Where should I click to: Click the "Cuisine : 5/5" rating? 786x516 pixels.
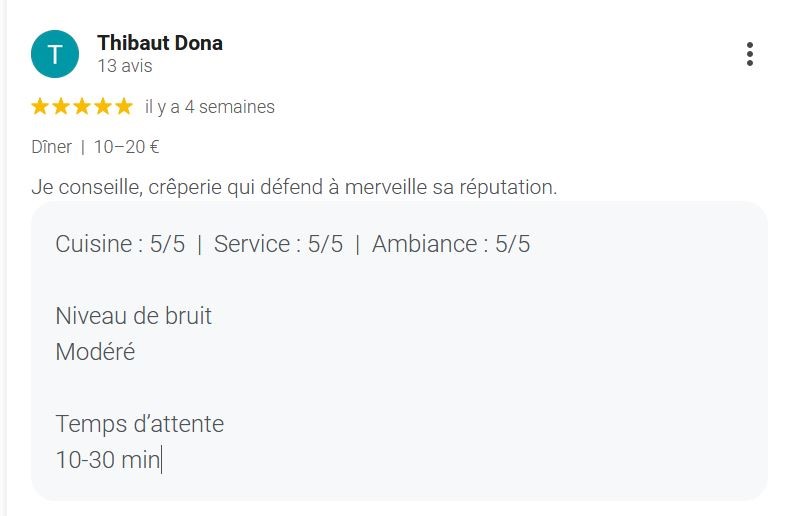pyautogui.click(x=120, y=244)
